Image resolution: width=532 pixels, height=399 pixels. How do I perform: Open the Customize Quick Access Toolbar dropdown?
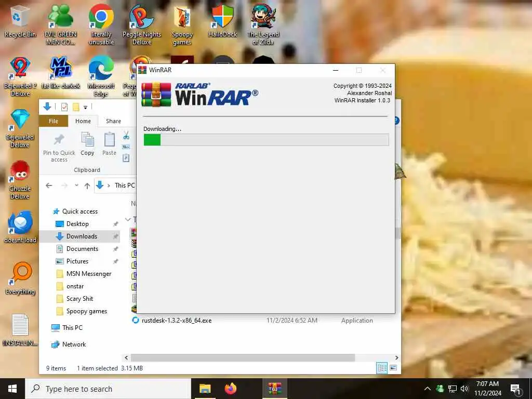pyautogui.click(x=86, y=107)
